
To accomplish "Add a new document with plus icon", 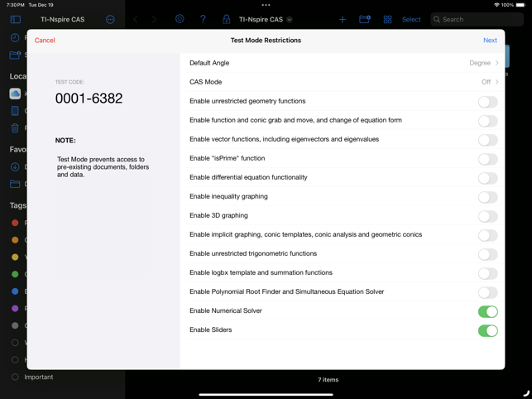I will [343, 19].
